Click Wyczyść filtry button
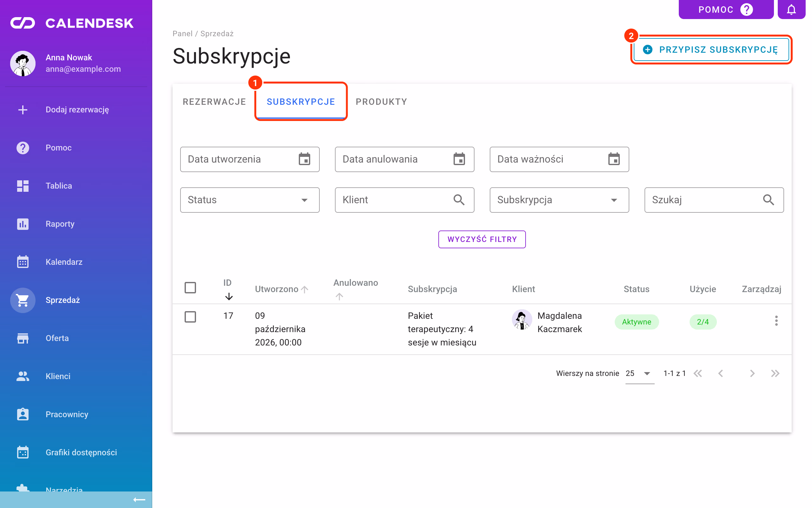This screenshot has width=812, height=508. click(482, 239)
